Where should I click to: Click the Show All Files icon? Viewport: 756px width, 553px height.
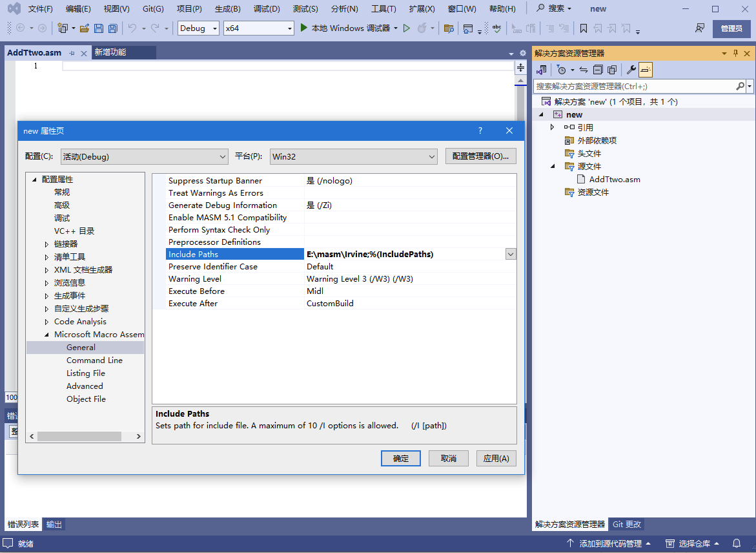pos(612,70)
